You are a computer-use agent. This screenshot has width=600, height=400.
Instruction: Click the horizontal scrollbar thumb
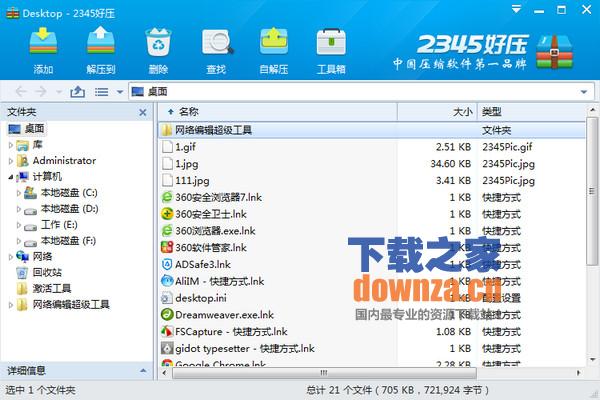pos(324,373)
